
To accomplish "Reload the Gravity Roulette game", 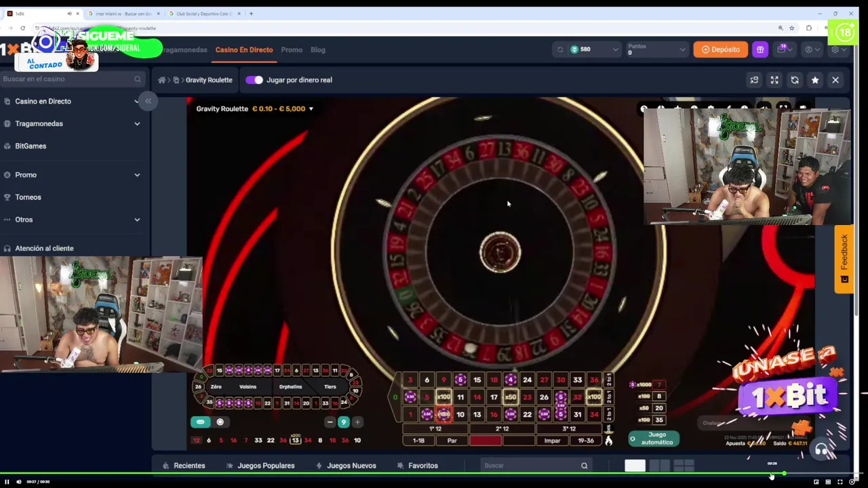I will click(x=795, y=80).
